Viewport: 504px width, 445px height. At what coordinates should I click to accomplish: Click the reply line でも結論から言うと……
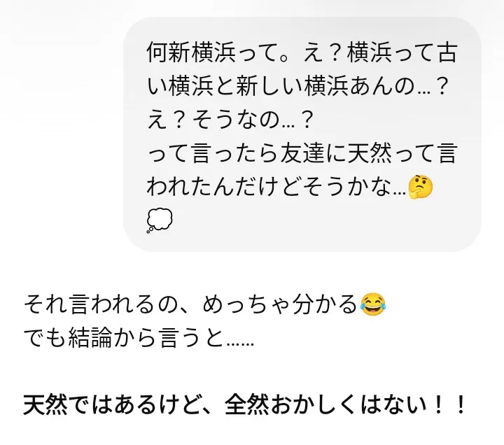click(139, 338)
